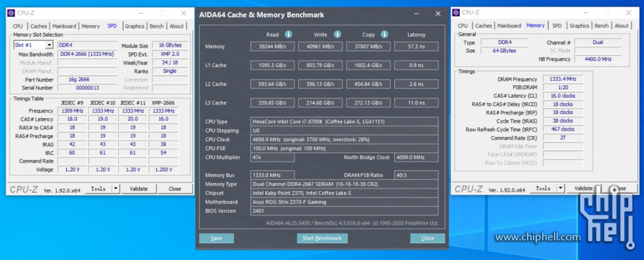Click SPD Ext. value XMP 2.0
644x260 pixels.
170,54
